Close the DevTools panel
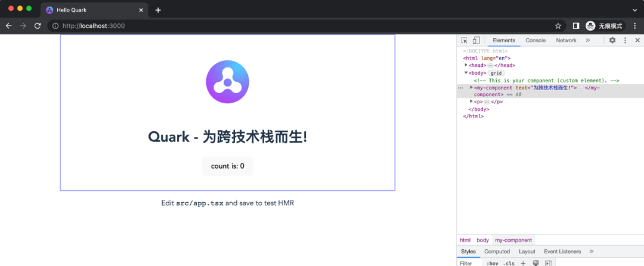This screenshot has height=266, width=644. (637, 40)
